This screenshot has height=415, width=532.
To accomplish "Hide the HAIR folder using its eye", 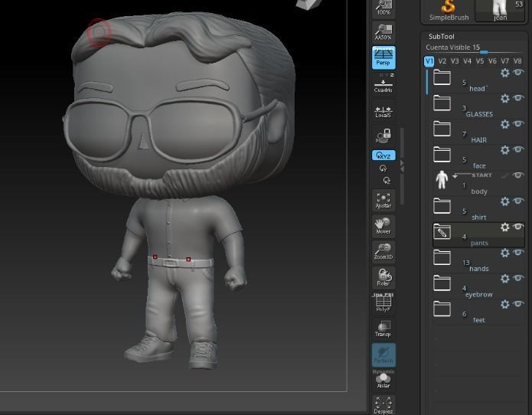I will click(x=518, y=124).
